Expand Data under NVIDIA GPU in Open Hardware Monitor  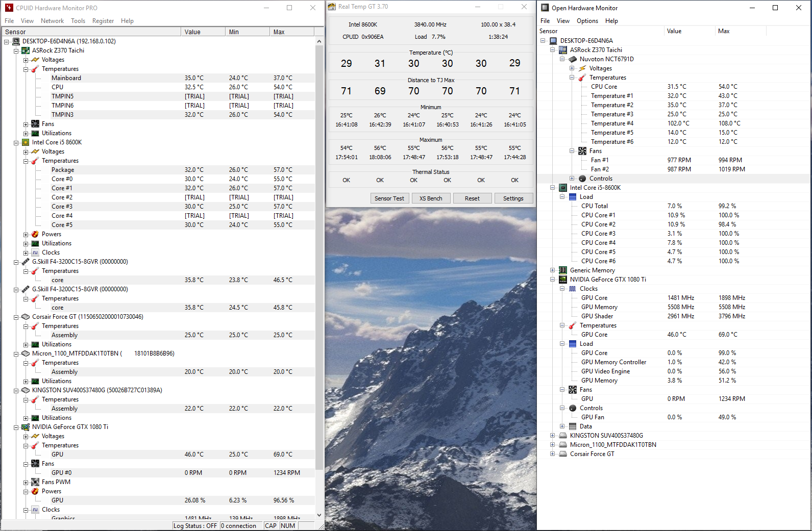click(x=562, y=426)
